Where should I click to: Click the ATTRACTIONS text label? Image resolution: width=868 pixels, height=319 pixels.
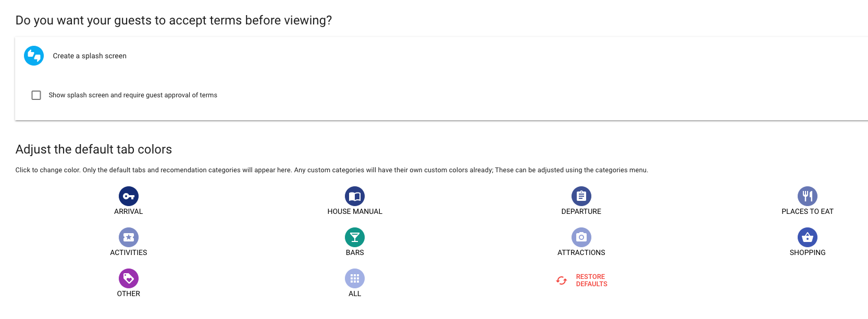581,252
